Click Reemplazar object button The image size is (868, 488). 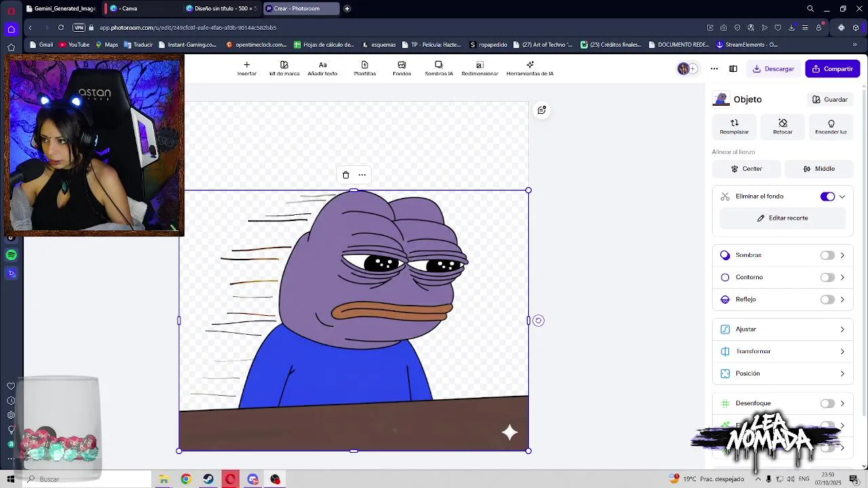734,127
